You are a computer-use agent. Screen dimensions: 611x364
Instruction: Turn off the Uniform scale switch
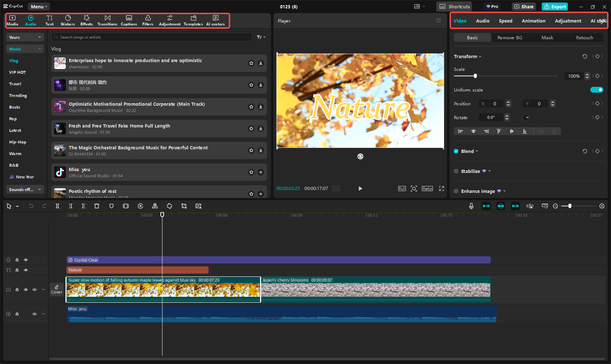coord(596,90)
